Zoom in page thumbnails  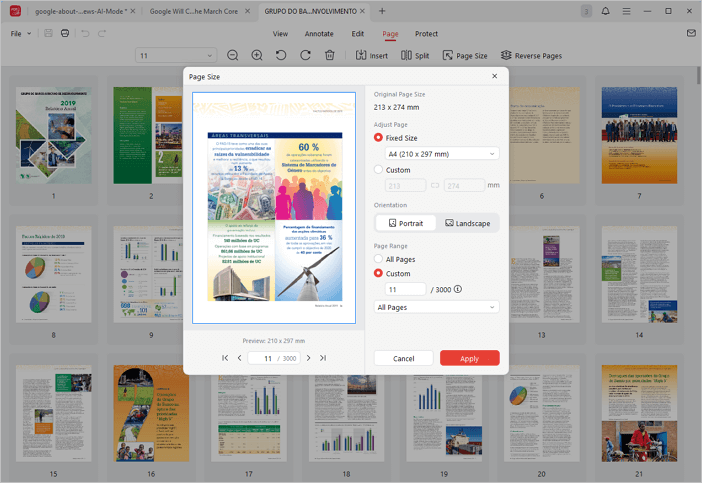click(x=257, y=56)
